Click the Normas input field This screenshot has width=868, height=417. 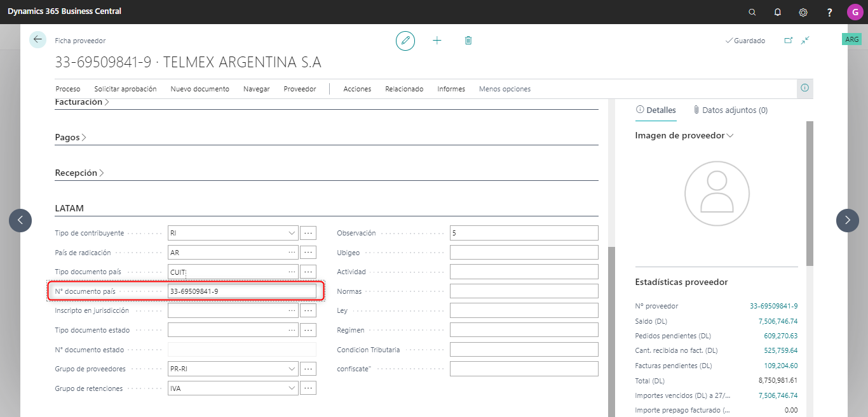524,291
